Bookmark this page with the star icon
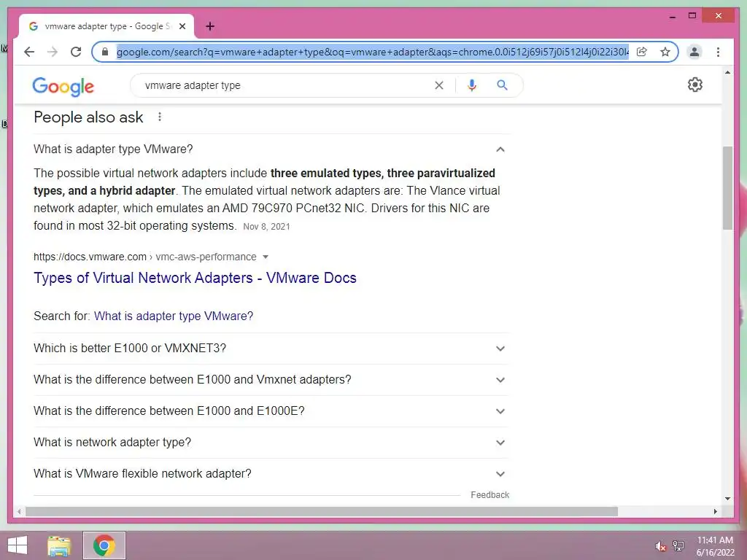This screenshot has height=560, width=747. point(665,52)
